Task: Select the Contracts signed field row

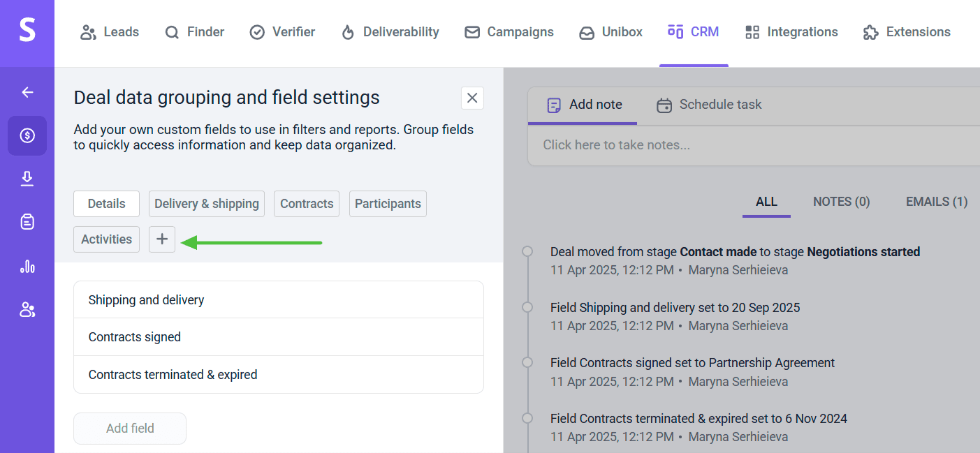Action: (278, 337)
